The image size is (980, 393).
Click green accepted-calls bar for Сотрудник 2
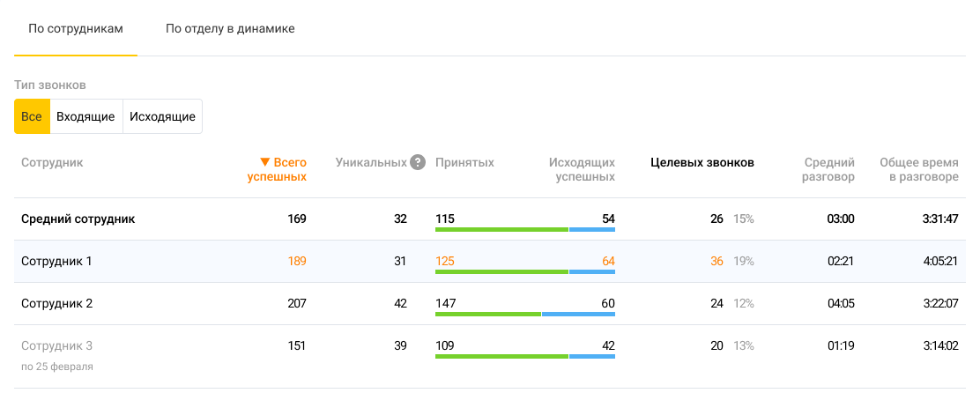coord(487,314)
